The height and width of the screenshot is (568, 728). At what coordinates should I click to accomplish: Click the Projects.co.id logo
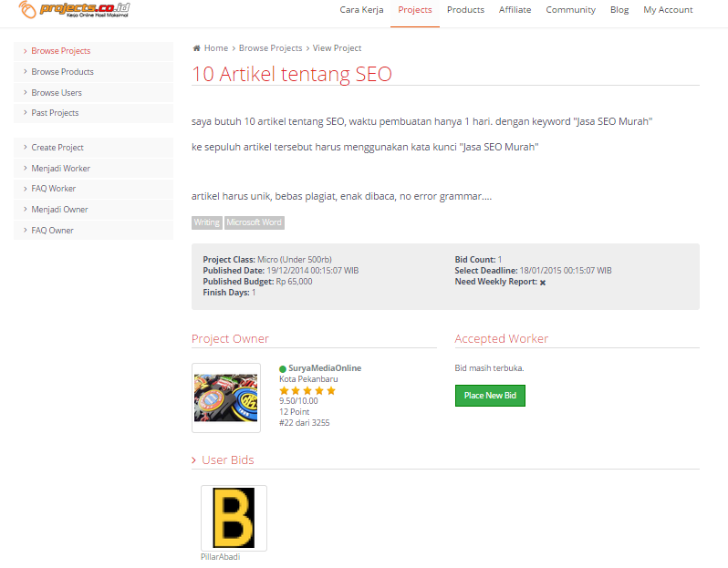pyautogui.click(x=74, y=11)
